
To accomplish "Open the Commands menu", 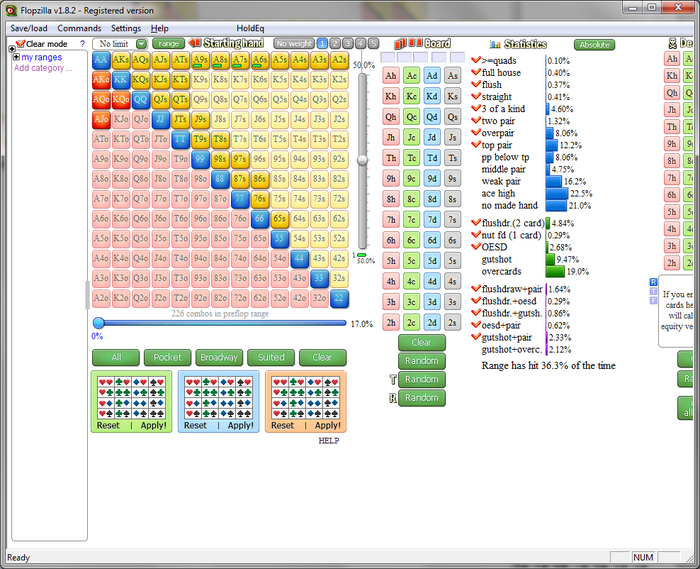I will 79,28.
